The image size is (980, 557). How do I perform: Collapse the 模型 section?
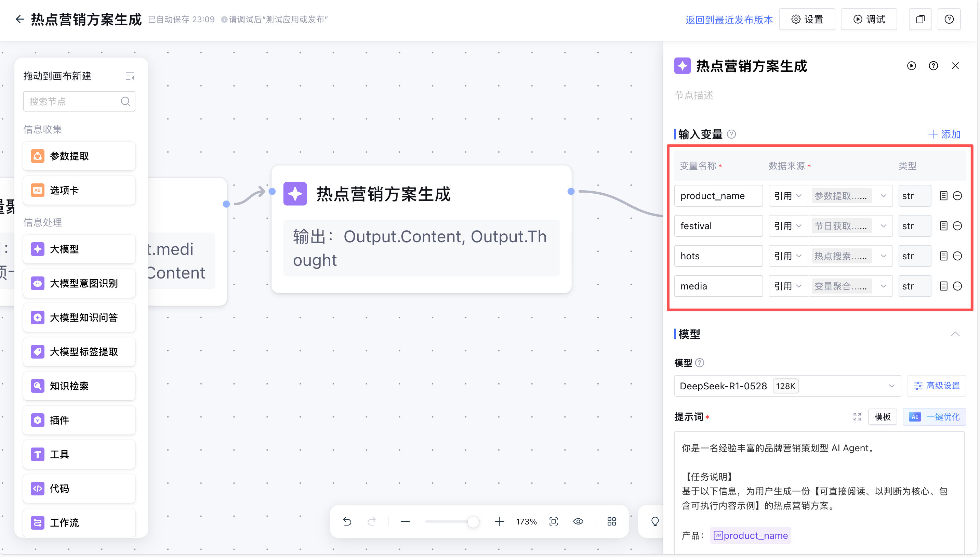click(955, 334)
